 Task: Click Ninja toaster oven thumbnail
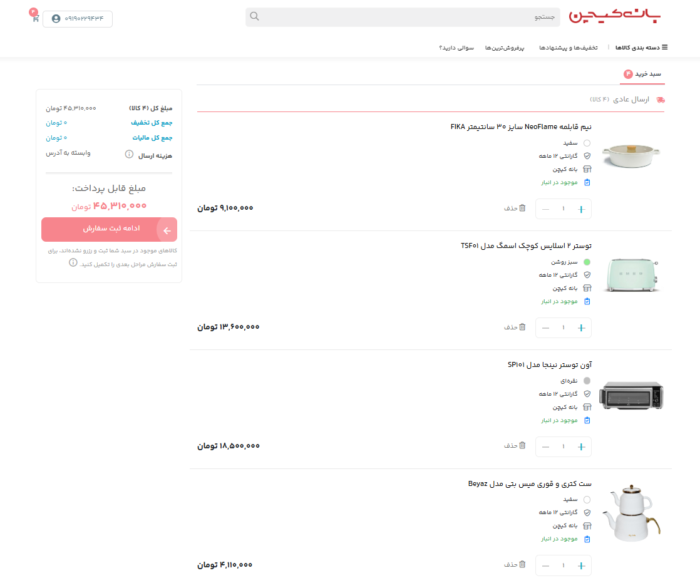631,395
